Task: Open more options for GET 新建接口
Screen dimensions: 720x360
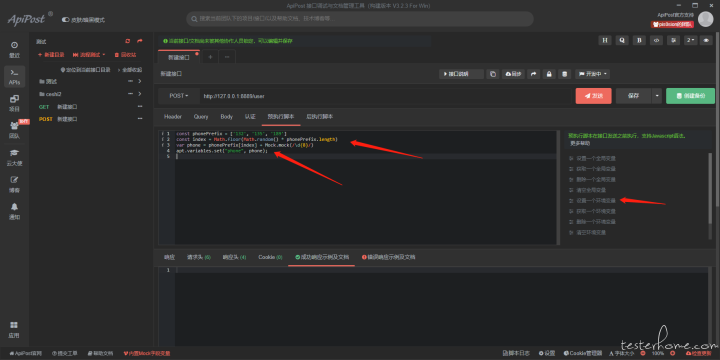Action: pyautogui.click(x=140, y=107)
